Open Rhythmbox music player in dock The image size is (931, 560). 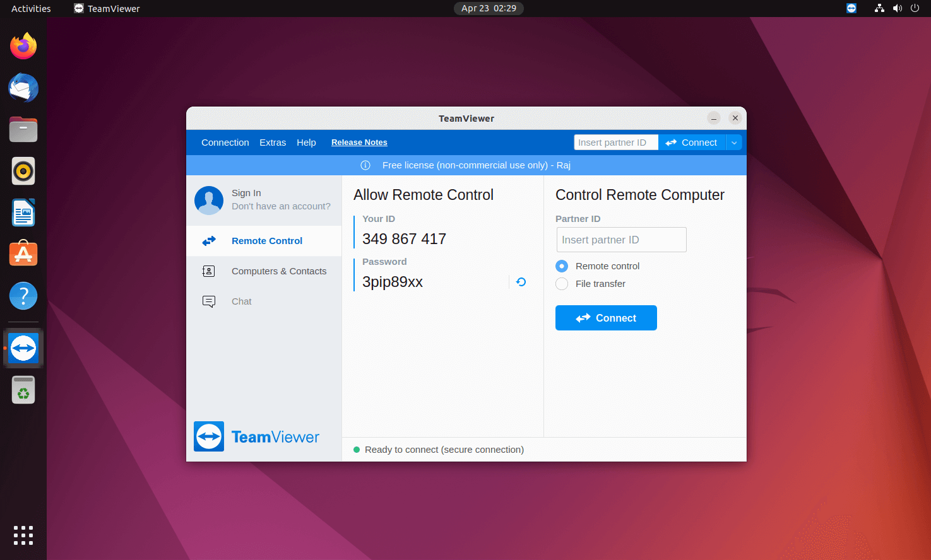point(23,171)
